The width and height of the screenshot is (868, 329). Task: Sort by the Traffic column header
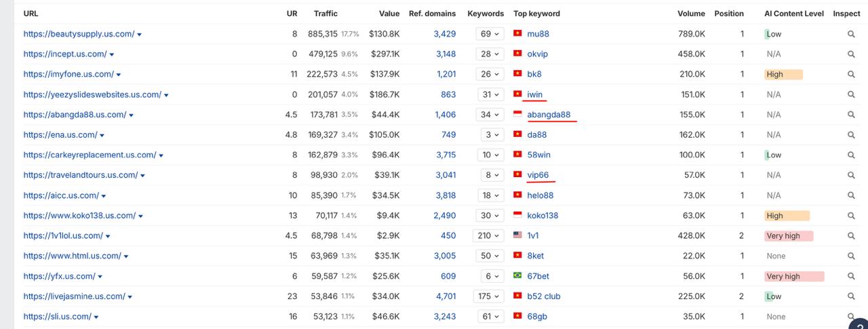[x=325, y=14]
